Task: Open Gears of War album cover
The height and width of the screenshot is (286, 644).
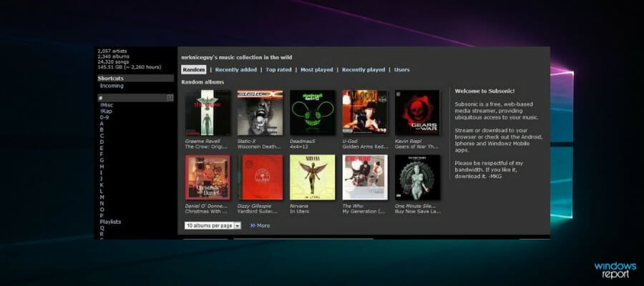Action: tap(417, 113)
